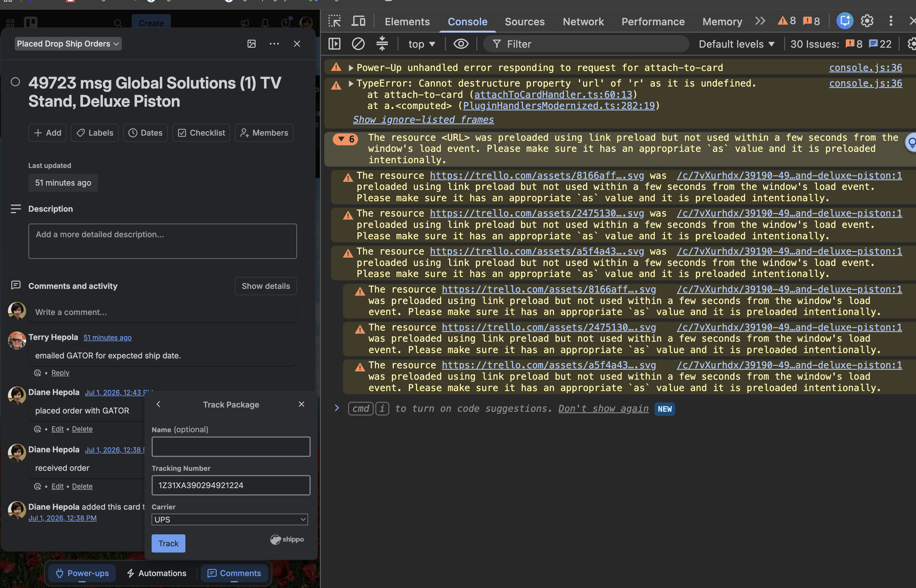The height and width of the screenshot is (588, 916).
Task: Expand the TypeError stack trace message
Action: (350, 84)
